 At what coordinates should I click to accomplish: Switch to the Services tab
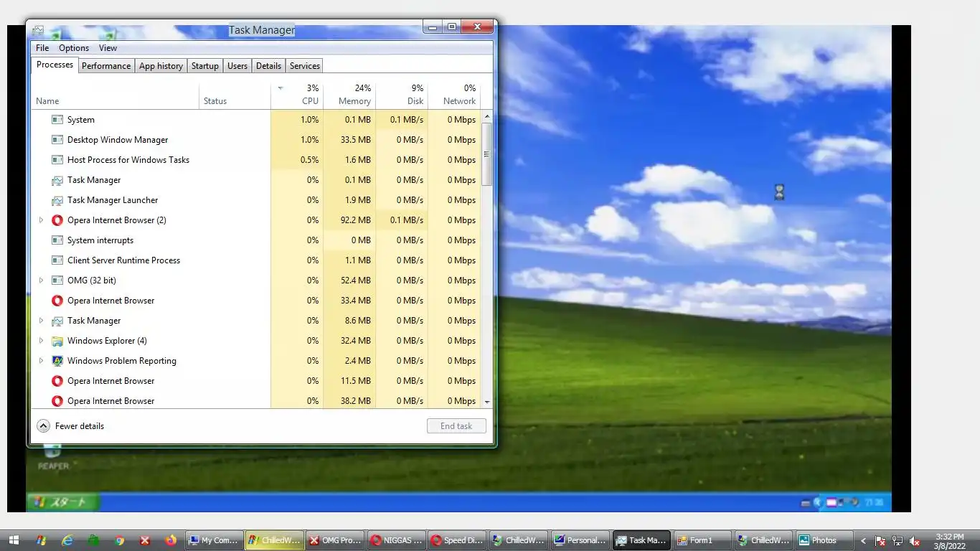pyautogui.click(x=305, y=66)
